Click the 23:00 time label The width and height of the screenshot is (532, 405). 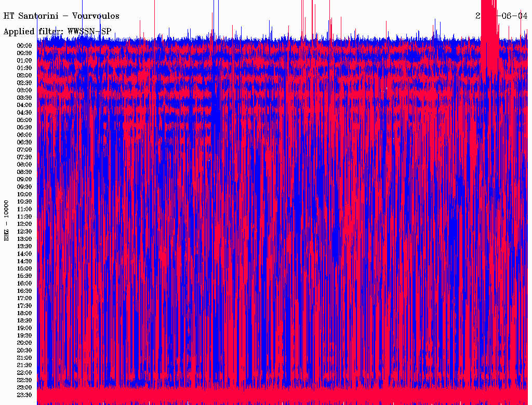(24, 387)
